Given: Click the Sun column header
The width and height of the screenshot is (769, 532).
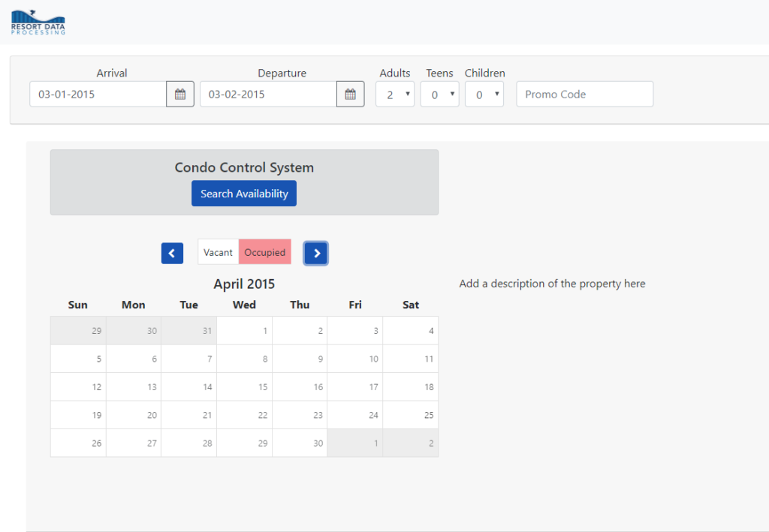Looking at the screenshot, I should pos(78,305).
